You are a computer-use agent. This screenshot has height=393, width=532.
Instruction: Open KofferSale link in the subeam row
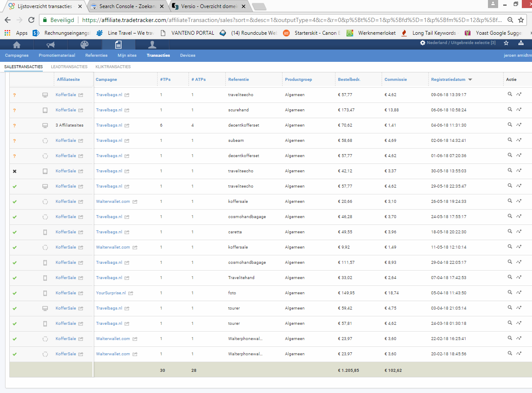tap(66, 141)
